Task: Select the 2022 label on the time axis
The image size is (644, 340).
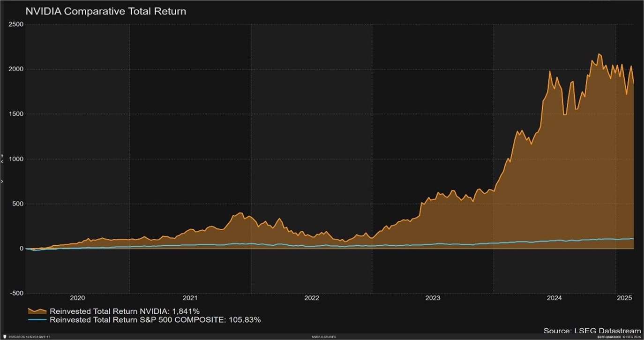Action: (312, 298)
